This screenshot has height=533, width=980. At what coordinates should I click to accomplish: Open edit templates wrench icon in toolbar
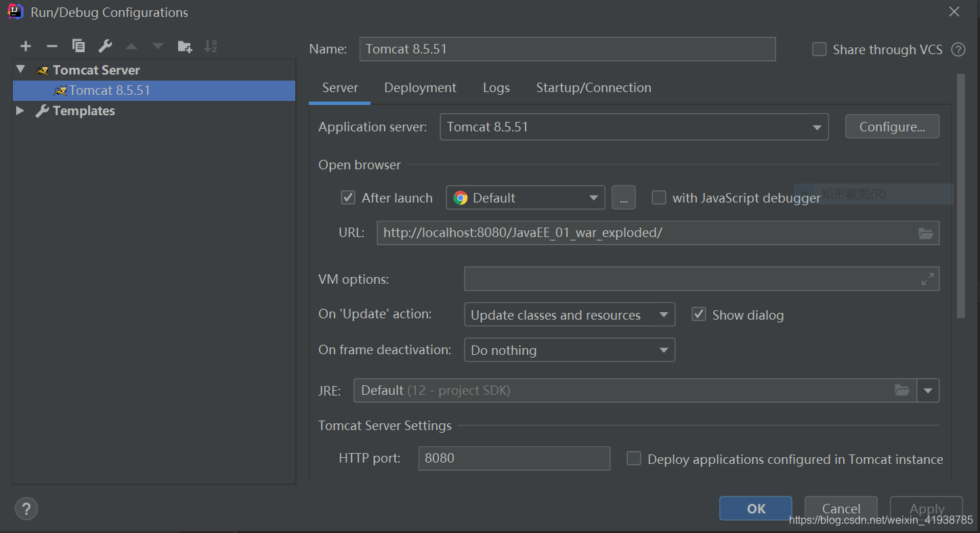tap(105, 46)
